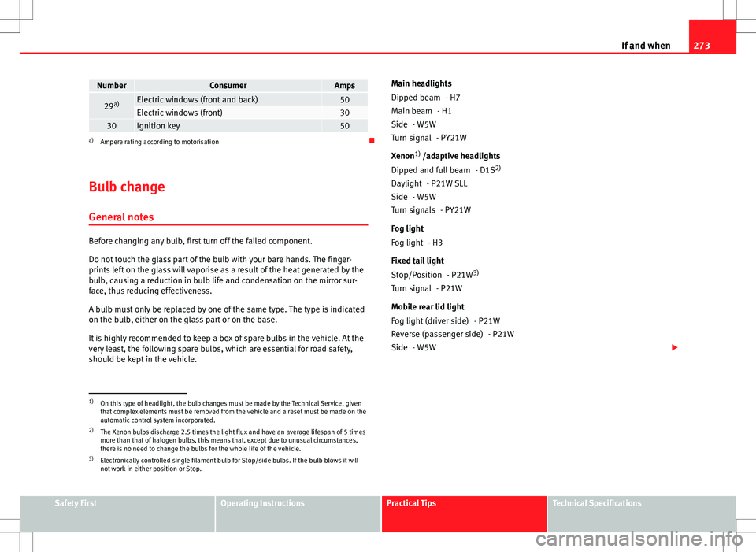Image resolution: width=756 pixels, height=552 pixels.
Task: Click the 'Main beam - H1' line
Action: (421, 111)
